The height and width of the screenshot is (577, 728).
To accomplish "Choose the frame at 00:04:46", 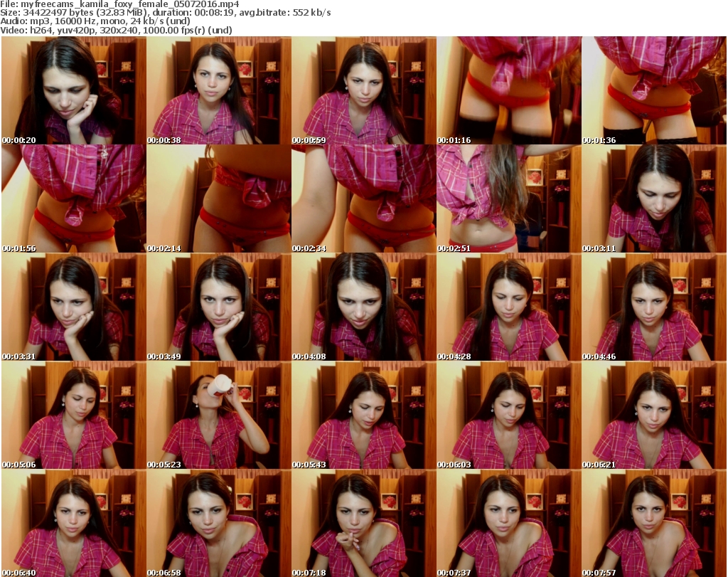I will click(654, 307).
